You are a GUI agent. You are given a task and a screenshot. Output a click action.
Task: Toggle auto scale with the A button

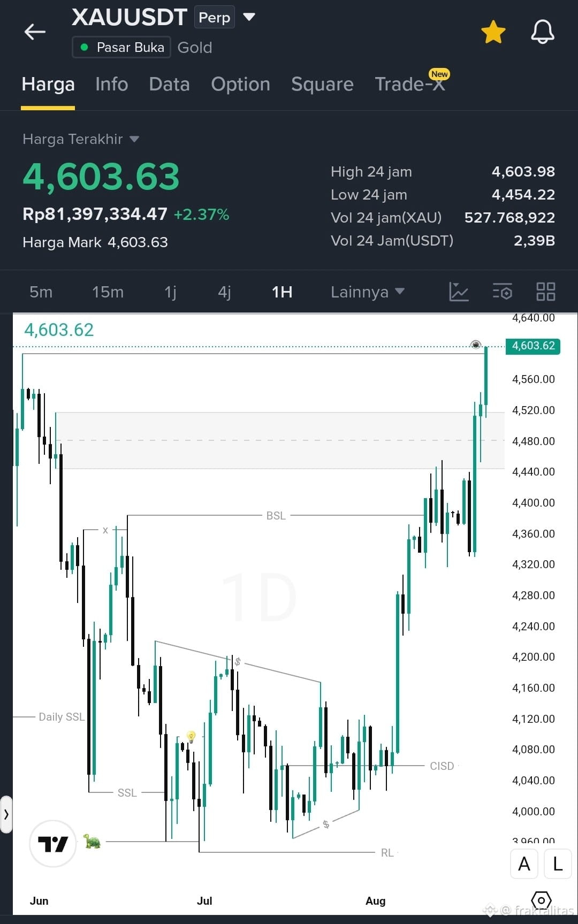(x=524, y=864)
